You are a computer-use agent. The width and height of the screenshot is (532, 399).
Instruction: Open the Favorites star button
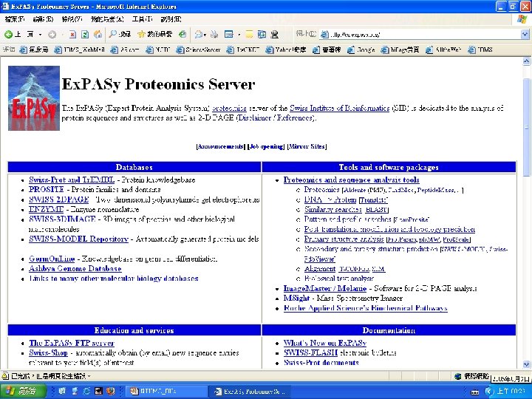point(155,34)
